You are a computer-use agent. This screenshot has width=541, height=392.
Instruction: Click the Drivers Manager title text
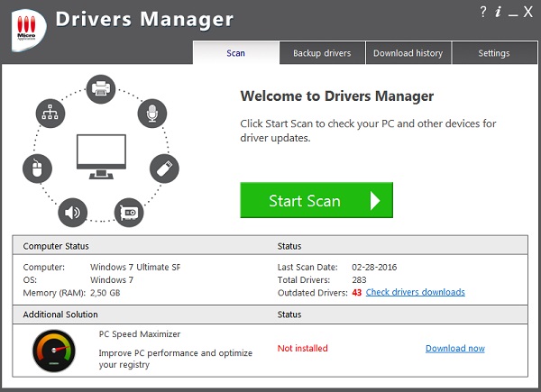pos(144,19)
